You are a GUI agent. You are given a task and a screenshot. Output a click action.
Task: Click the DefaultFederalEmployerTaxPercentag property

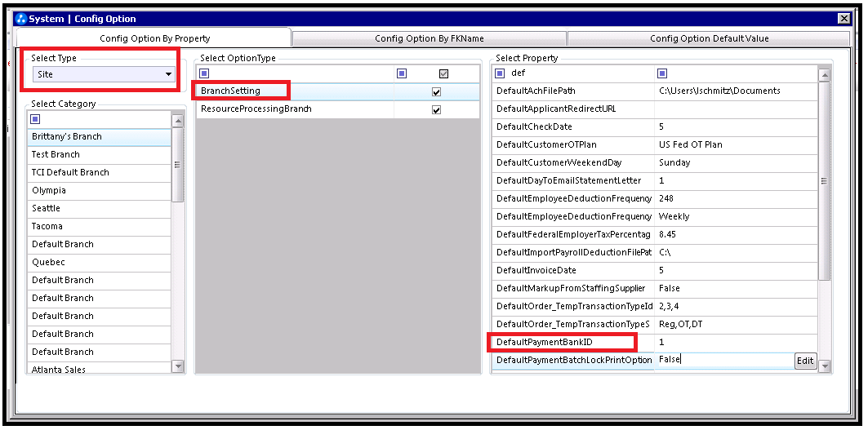[x=573, y=235]
